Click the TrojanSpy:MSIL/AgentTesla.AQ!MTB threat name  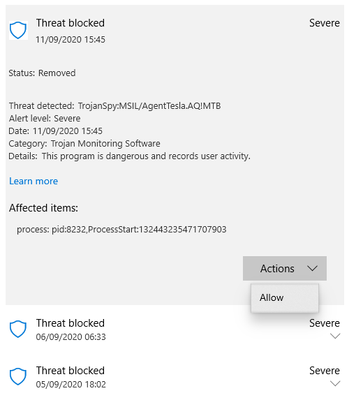click(x=149, y=106)
